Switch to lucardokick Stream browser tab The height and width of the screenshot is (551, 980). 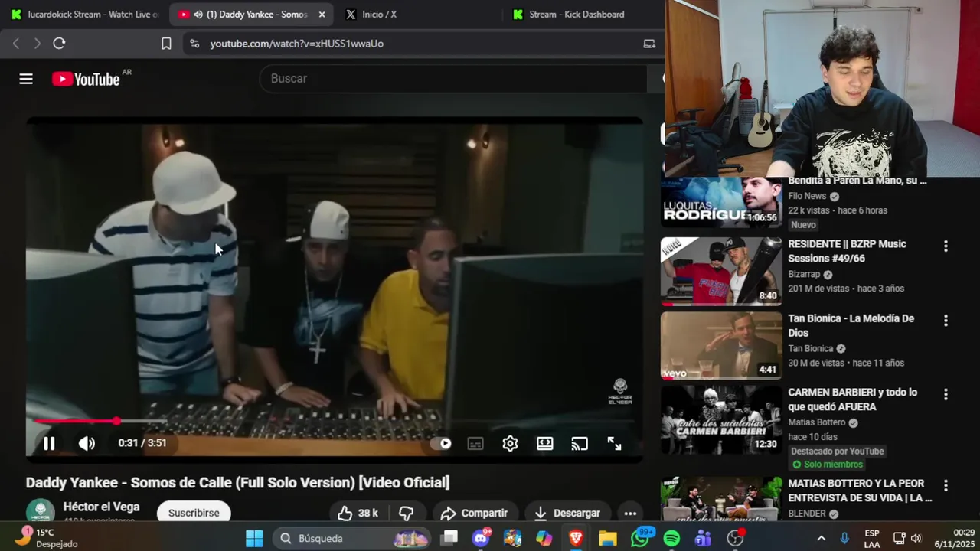84,15
